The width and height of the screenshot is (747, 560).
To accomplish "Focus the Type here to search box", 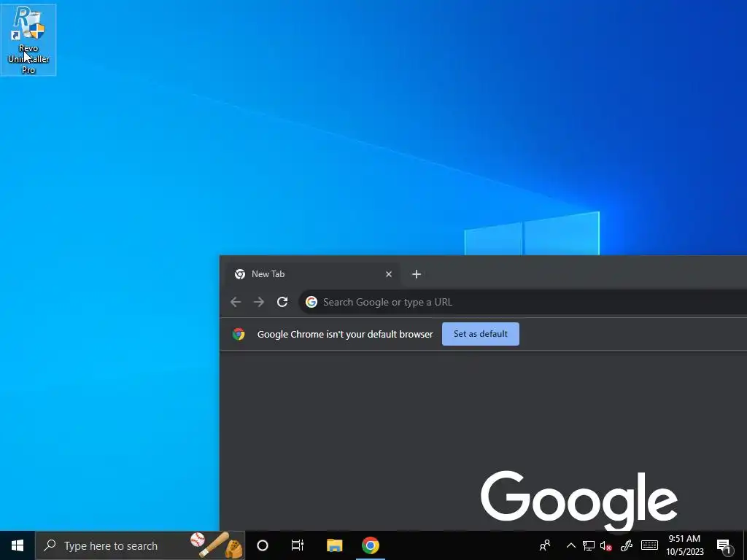I will (x=140, y=545).
